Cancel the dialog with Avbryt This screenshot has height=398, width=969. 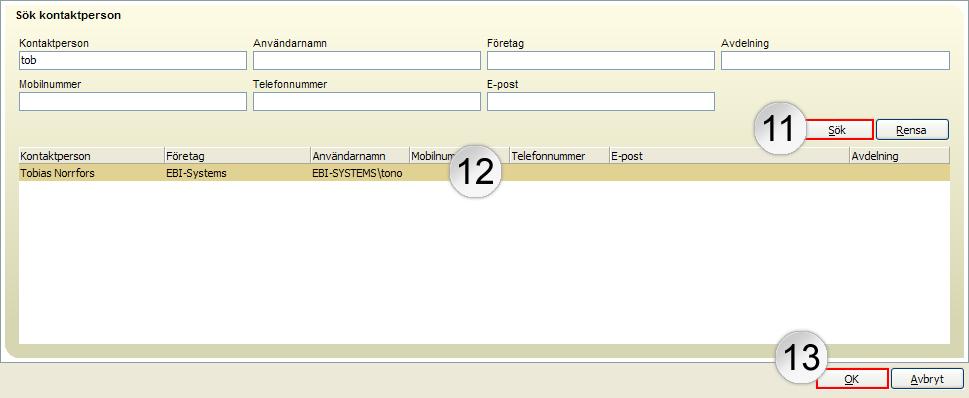coord(927,379)
